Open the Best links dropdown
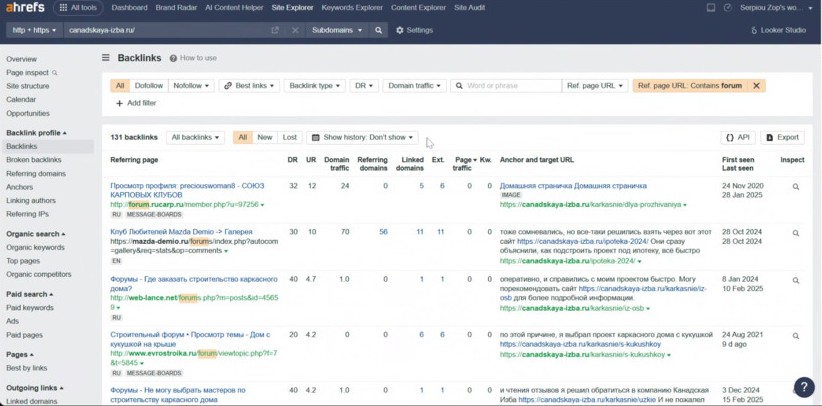This screenshot has height=406, width=822. click(x=250, y=86)
